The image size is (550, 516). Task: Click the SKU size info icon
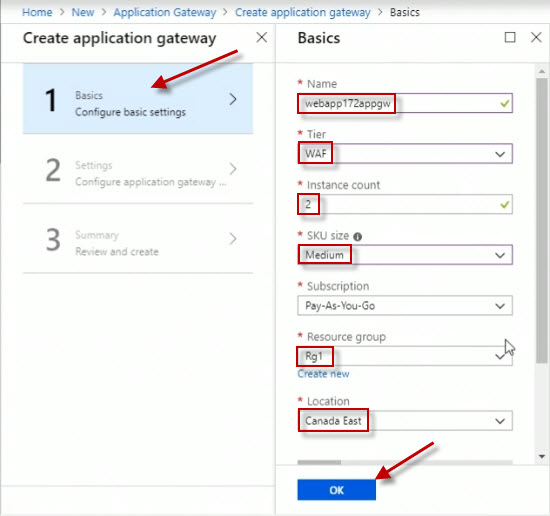(357, 237)
